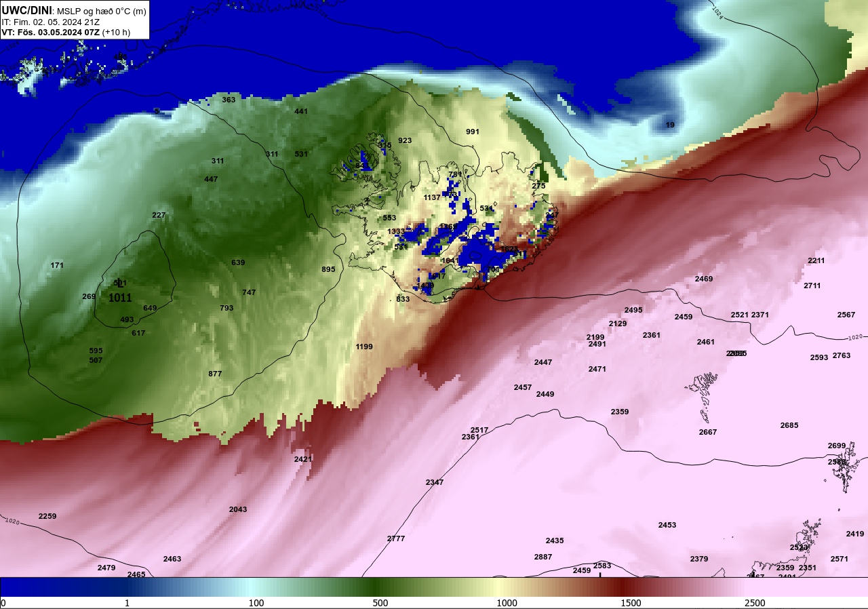This screenshot has height=609, width=868.
Task: Click the map value 1137
Action: (x=432, y=197)
